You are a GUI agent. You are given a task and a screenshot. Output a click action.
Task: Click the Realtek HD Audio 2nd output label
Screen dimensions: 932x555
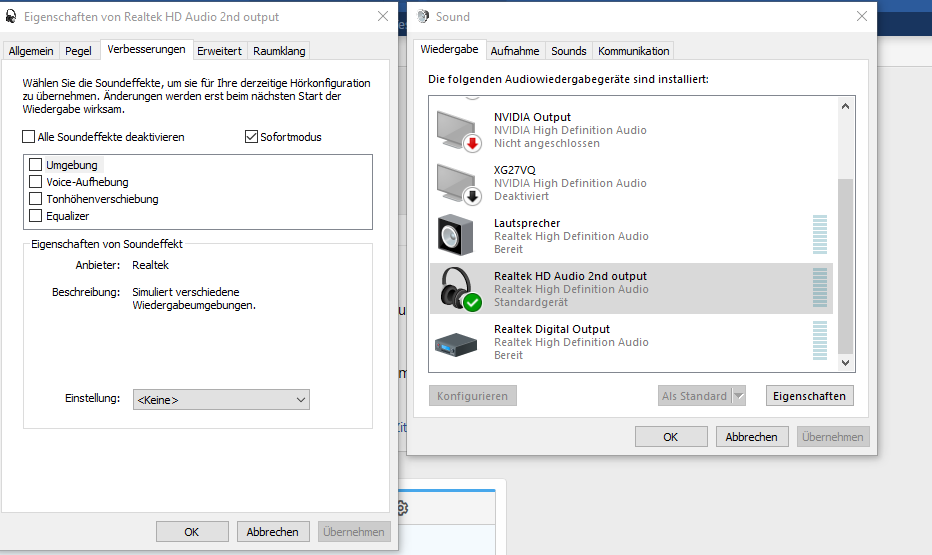tap(570, 276)
